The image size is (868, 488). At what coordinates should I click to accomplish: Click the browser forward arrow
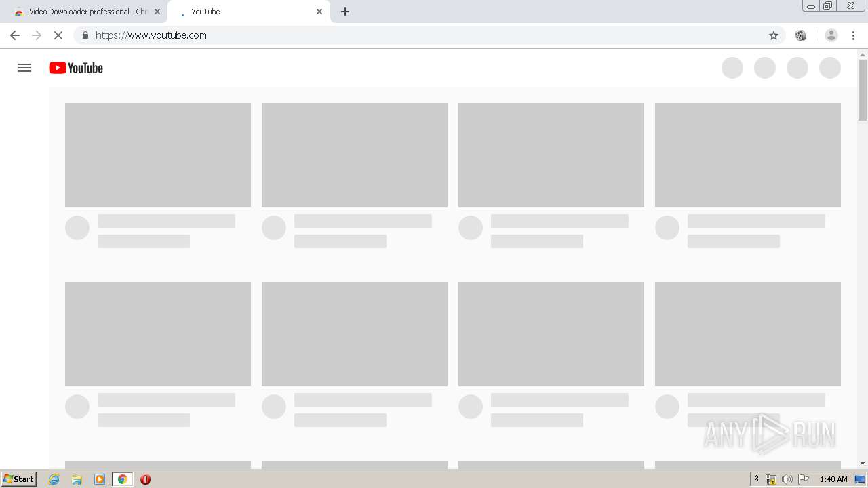coord(37,35)
